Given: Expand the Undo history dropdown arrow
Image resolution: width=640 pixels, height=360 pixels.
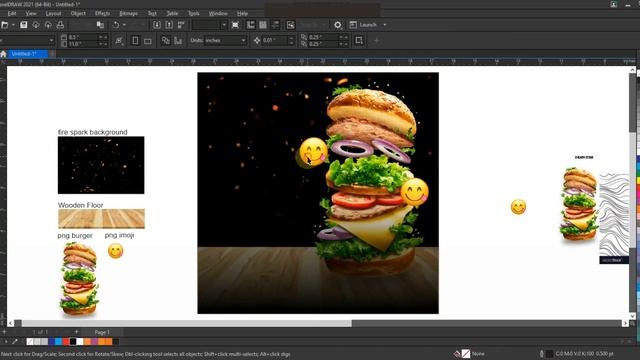Looking at the screenshot, I should [x=124, y=25].
